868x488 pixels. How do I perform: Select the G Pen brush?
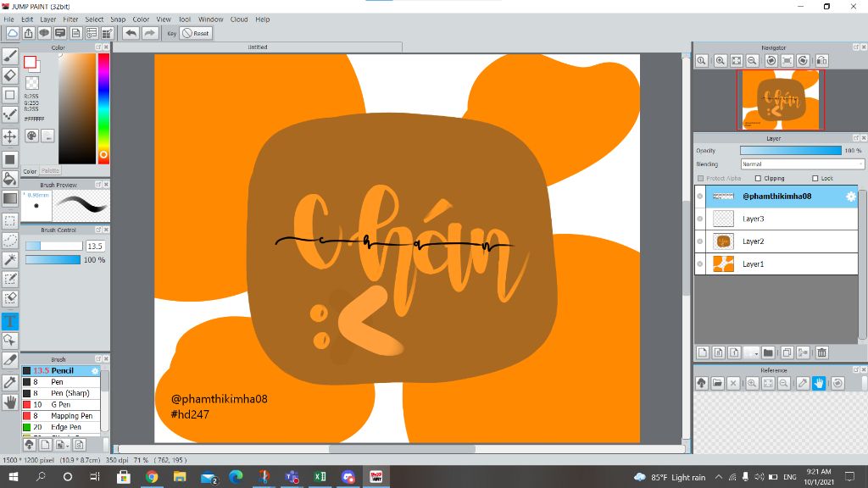tap(61, 404)
